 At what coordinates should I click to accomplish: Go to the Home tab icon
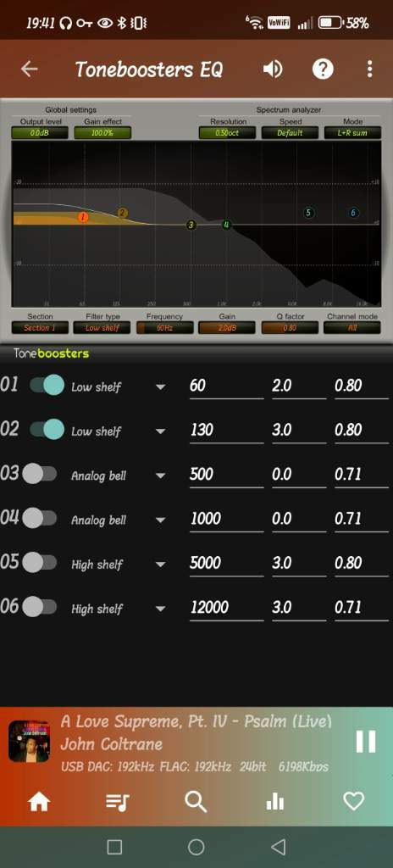point(39,801)
